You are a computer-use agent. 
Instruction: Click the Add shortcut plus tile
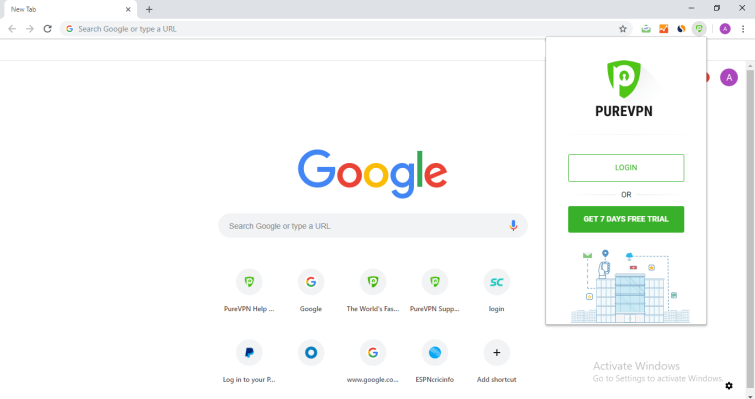pos(496,361)
